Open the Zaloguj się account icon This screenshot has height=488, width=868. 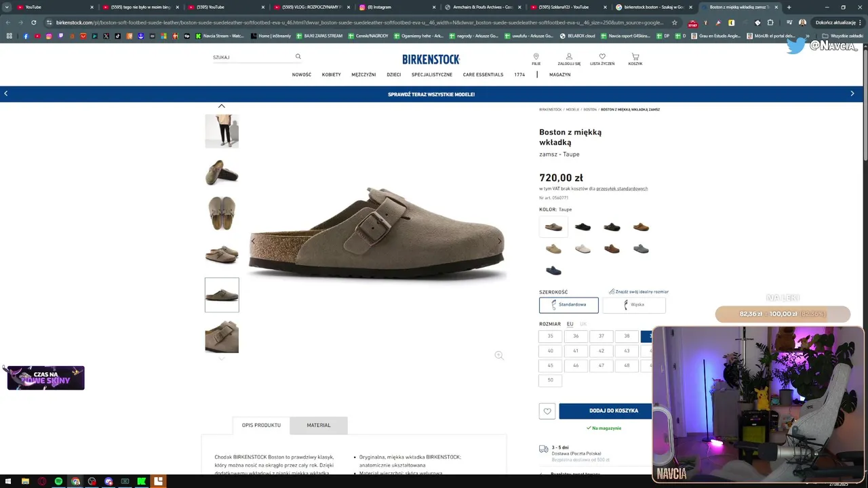[569, 59]
